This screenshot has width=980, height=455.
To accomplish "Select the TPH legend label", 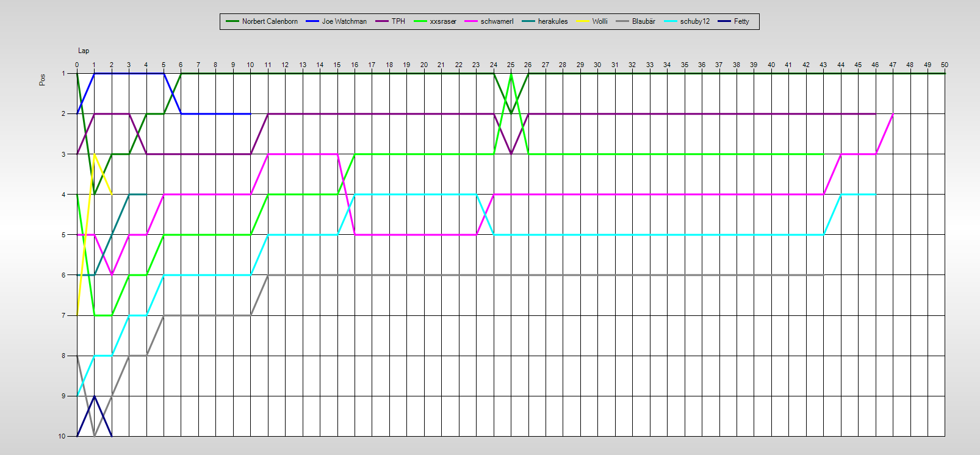I will pos(398,21).
